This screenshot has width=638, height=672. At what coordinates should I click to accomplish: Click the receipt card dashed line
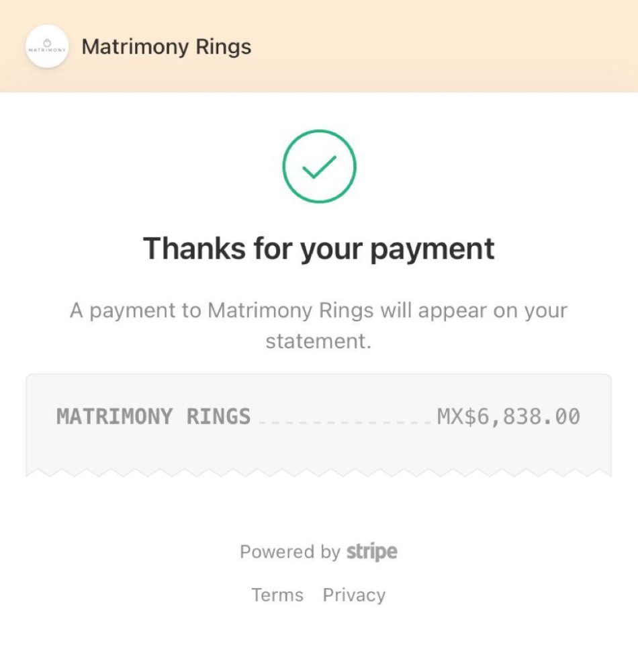[x=344, y=423]
